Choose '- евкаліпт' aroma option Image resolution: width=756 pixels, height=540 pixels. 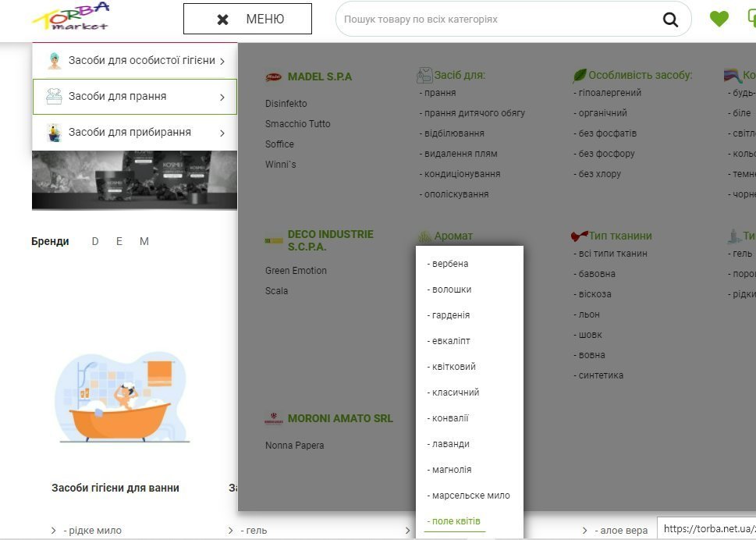click(x=449, y=341)
